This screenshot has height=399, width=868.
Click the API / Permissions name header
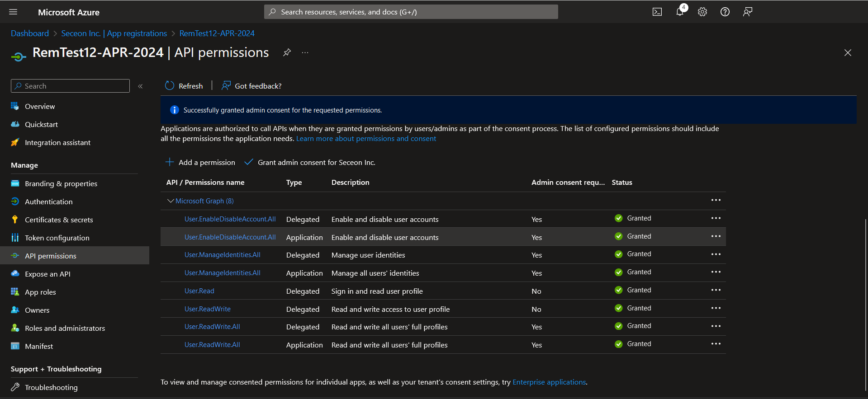pos(205,183)
